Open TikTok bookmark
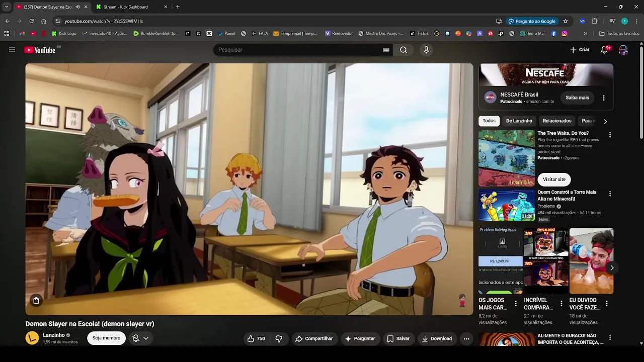 click(419, 34)
